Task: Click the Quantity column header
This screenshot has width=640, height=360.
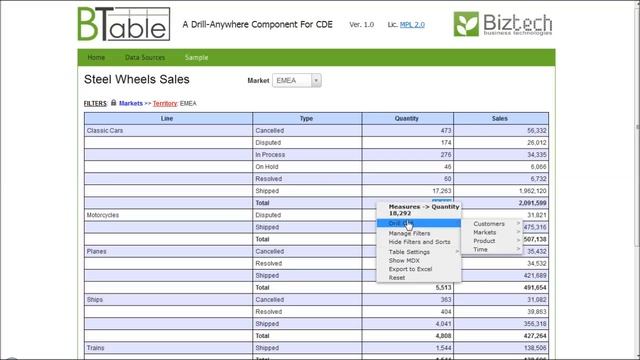Action: tap(407, 118)
